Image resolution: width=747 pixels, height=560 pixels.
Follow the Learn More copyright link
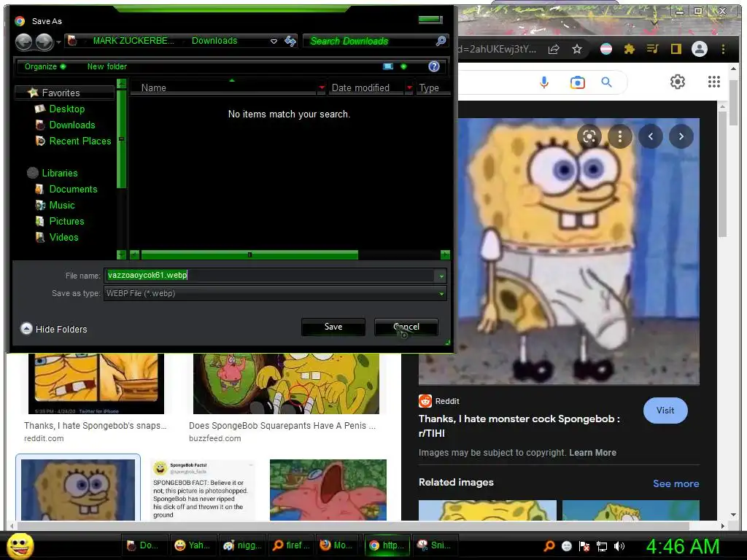[x=592, y=453]
